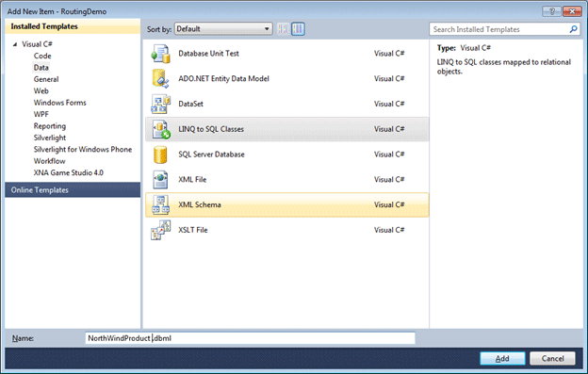Select 'ADO.NET Entity Data Model' template name
The height and width of the screenshot is (374, 588).
tap(223, 79)
